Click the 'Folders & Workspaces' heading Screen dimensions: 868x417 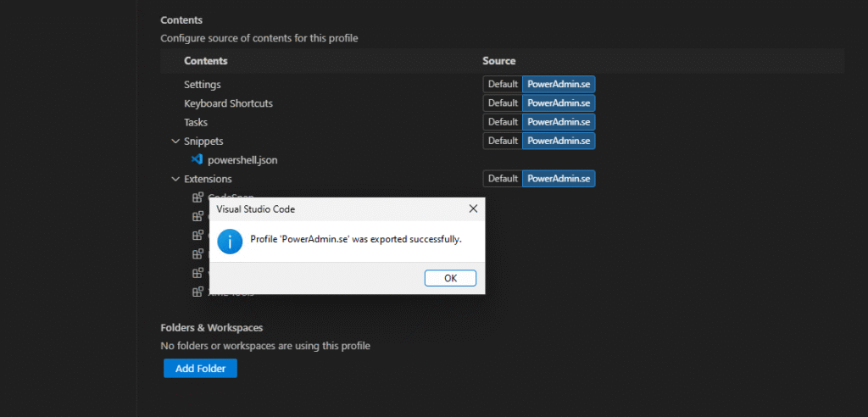coord(211,328)
